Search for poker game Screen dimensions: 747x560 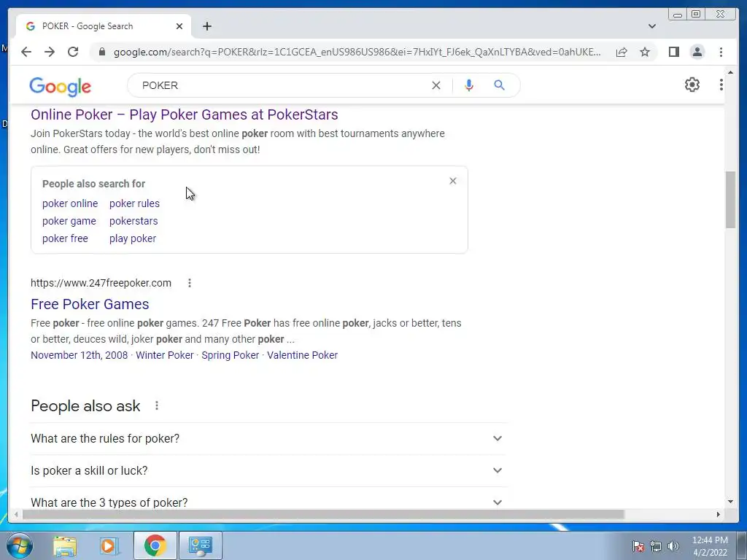coord(69,221)
